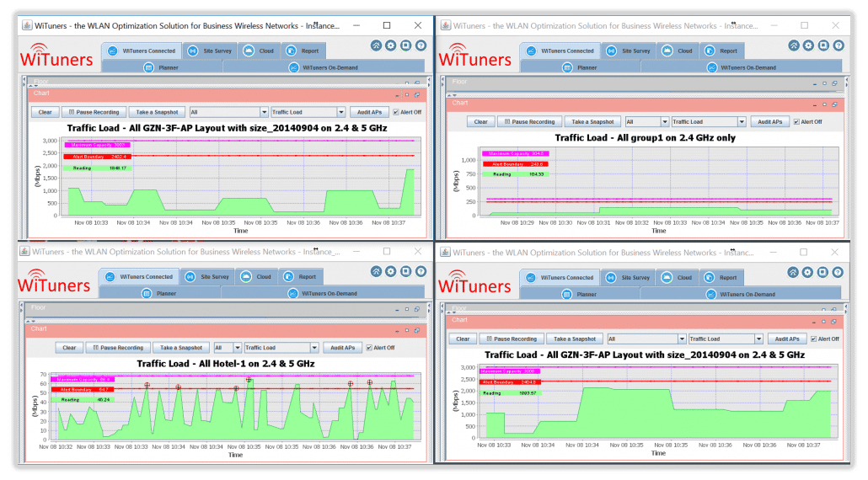The image size is (868, 480).
Task: Open WiTuners On-Demand tab in group1 window
Action: coord(742,67)
